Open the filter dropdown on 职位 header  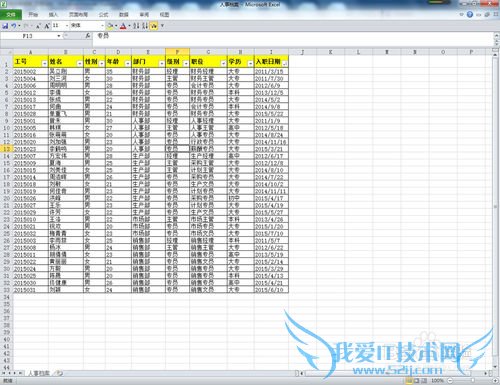pos(223,64)
